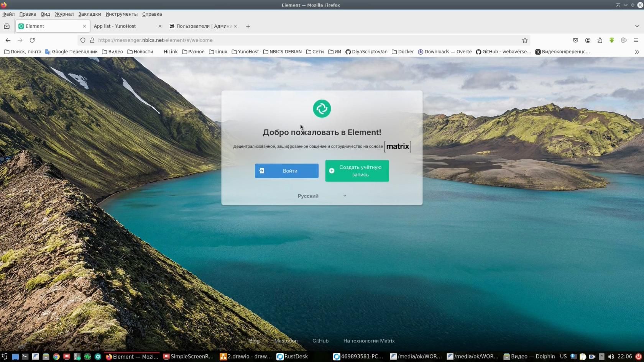Reload the current page
This screenshot has width=644, height=362.
[32, 40]
